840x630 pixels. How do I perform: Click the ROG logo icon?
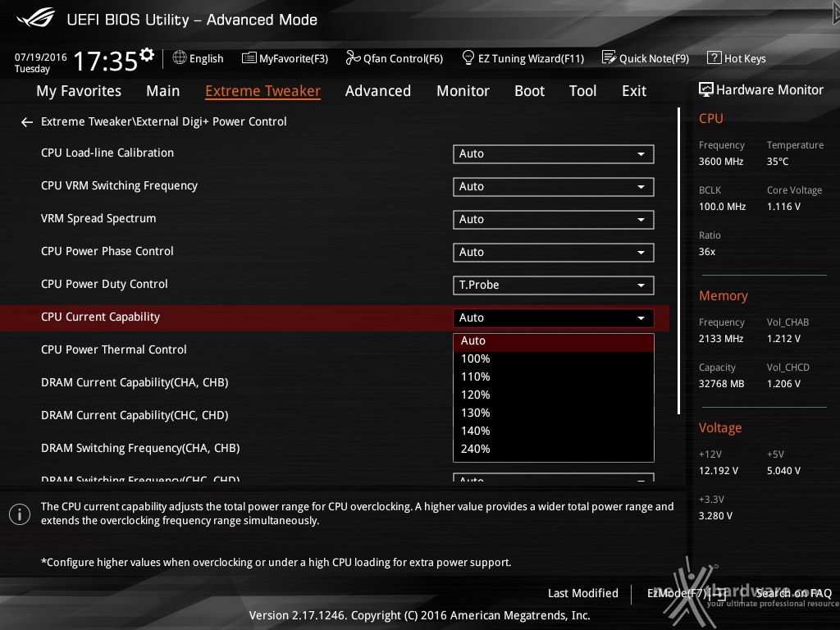click(36, 18)
